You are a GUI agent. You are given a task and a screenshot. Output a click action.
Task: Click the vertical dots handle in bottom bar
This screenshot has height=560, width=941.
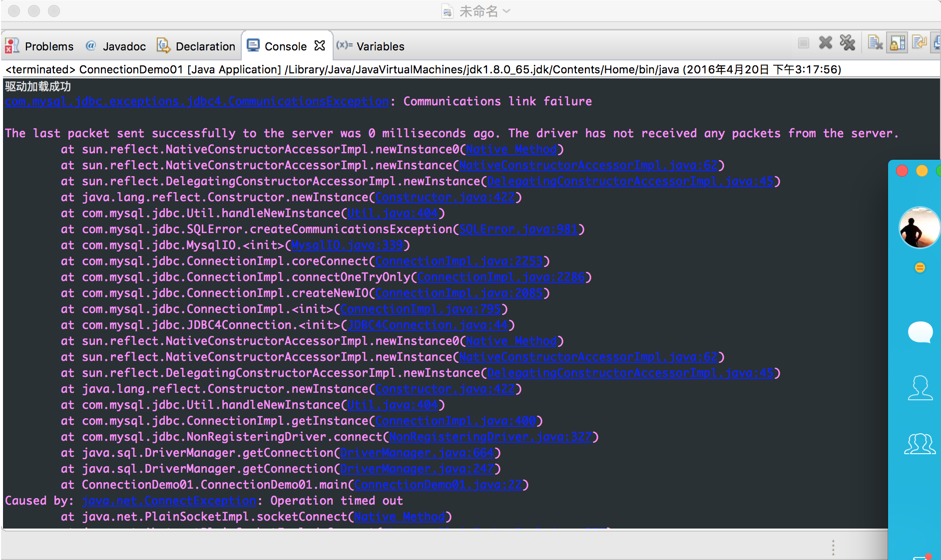[833, 548]
